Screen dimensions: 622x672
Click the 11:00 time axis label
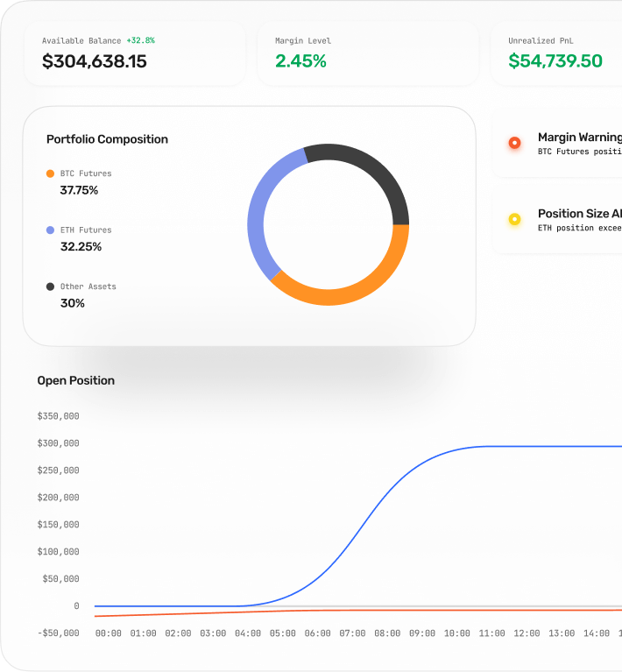491,633
